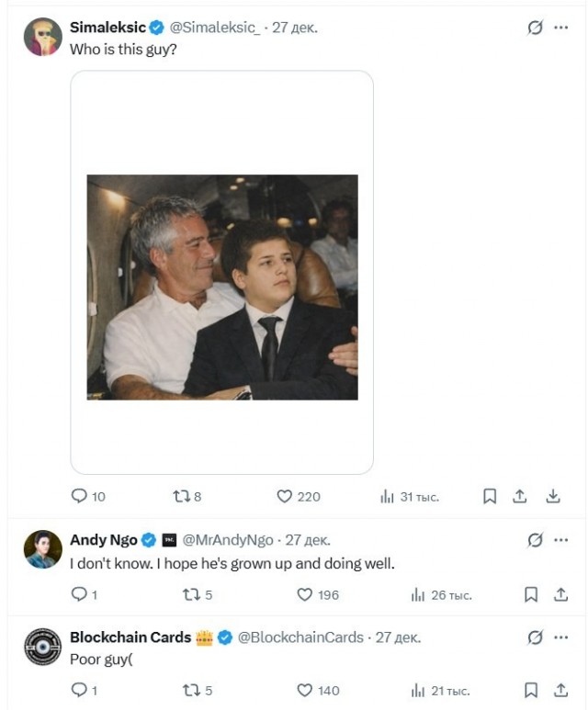Viewport: 588px width, 710px height.
Task: Like the "Who is this guy?" post
Action: point(285,496)
